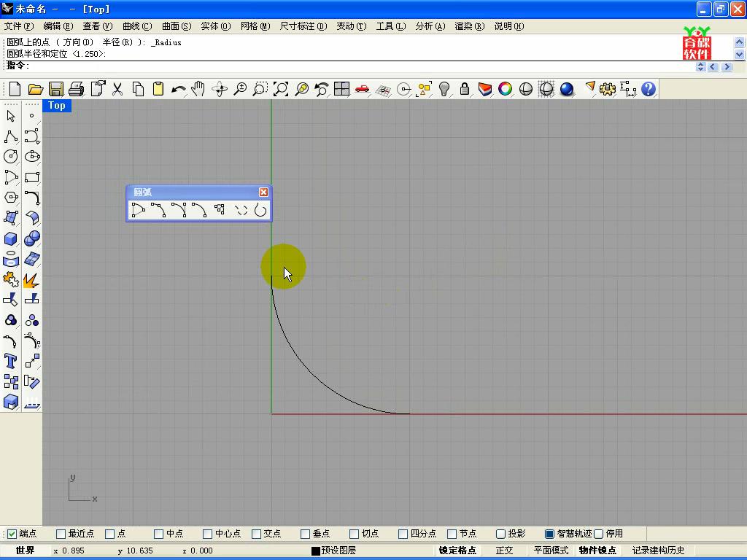This screenshot has width=747, height=560.
Task: Save file using floppy disk icon
Action: pos(56,89)
